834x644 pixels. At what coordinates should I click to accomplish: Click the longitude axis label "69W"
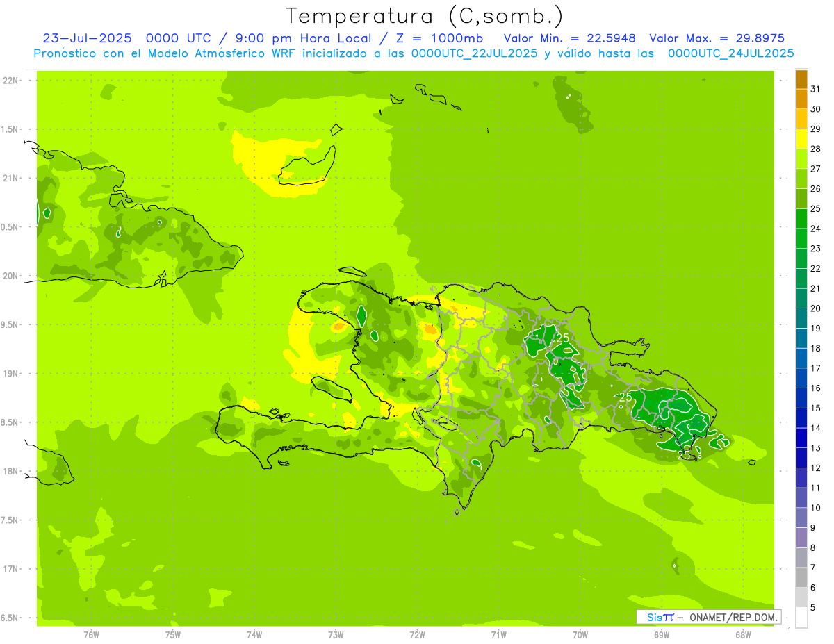(x=661, y=634)
